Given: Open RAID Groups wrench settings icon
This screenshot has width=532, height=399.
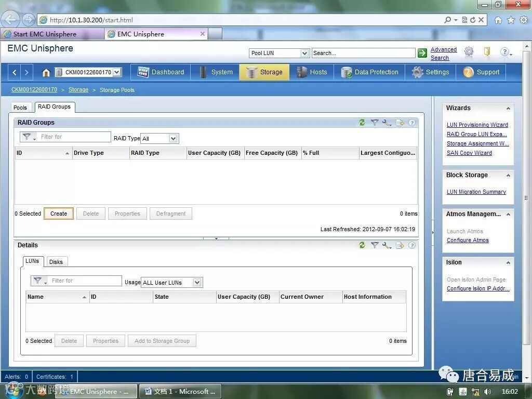Looking at the screenshot, I should tap(387, 123).
